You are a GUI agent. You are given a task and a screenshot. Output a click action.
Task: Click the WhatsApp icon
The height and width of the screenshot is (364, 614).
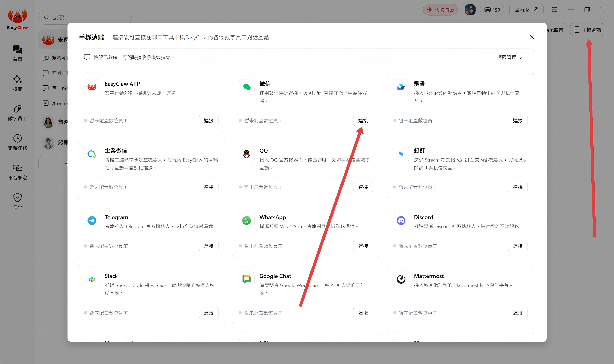(x=246, y=220)
